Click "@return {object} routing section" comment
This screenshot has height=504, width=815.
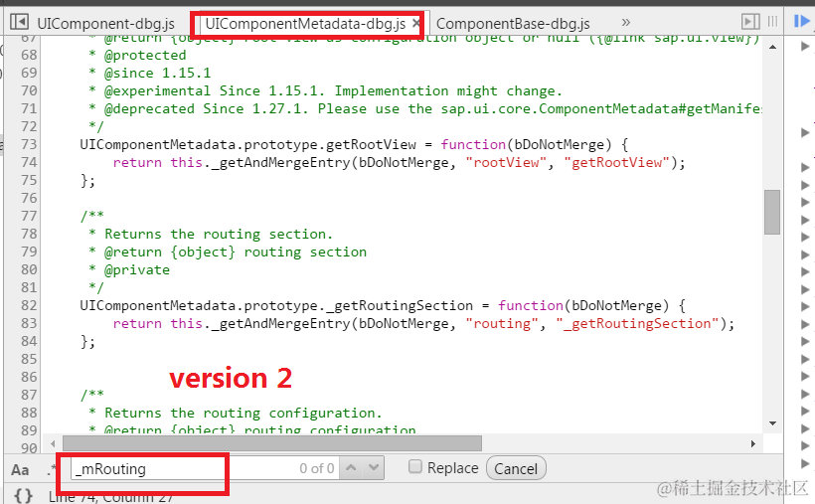point(236,252)
